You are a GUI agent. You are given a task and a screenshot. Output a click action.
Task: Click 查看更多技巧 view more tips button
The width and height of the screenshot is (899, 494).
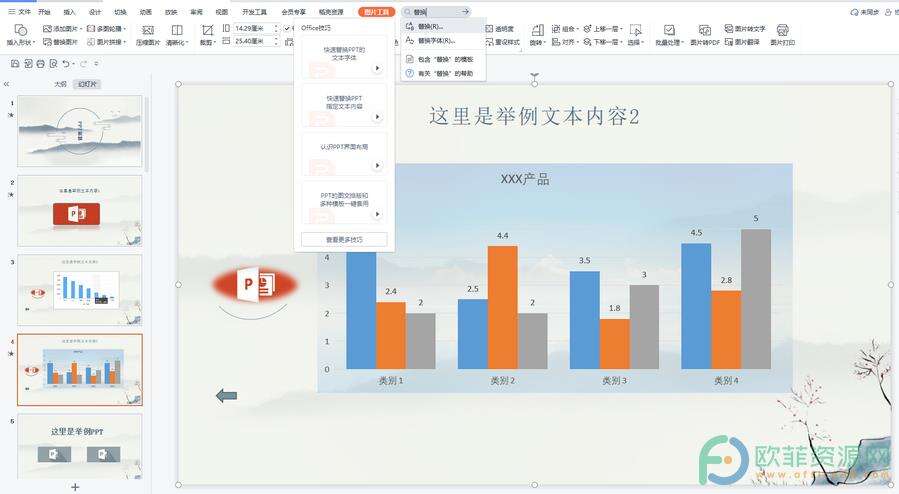click(x=344, y=240)
